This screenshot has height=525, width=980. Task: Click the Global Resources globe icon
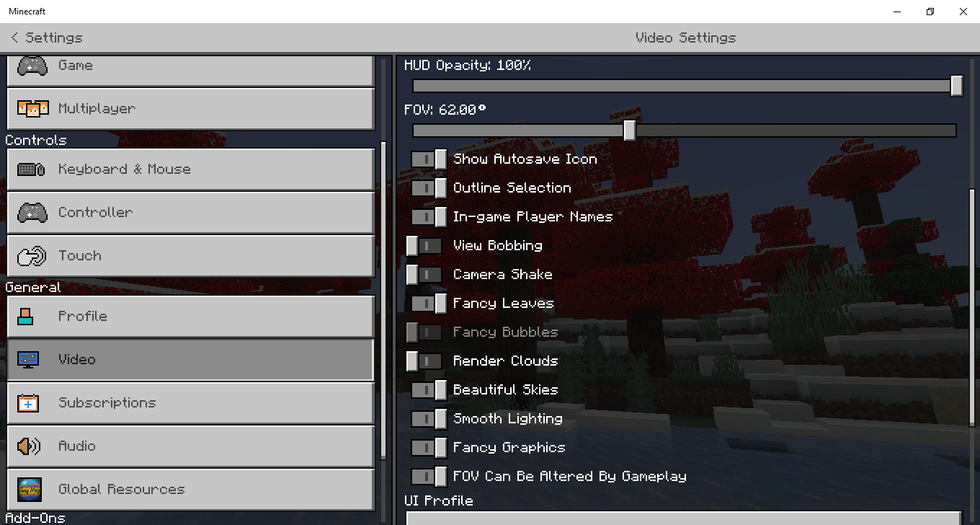tap(30, 490)
